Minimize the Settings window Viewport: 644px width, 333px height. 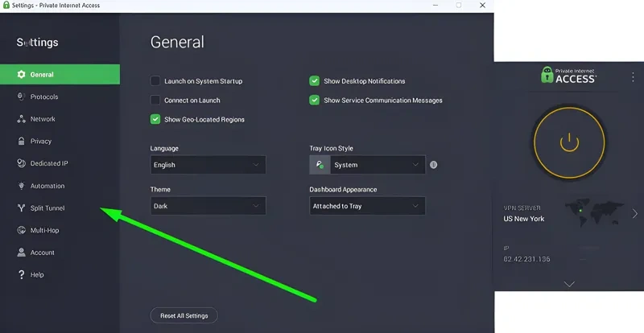[x=436, y=6]
